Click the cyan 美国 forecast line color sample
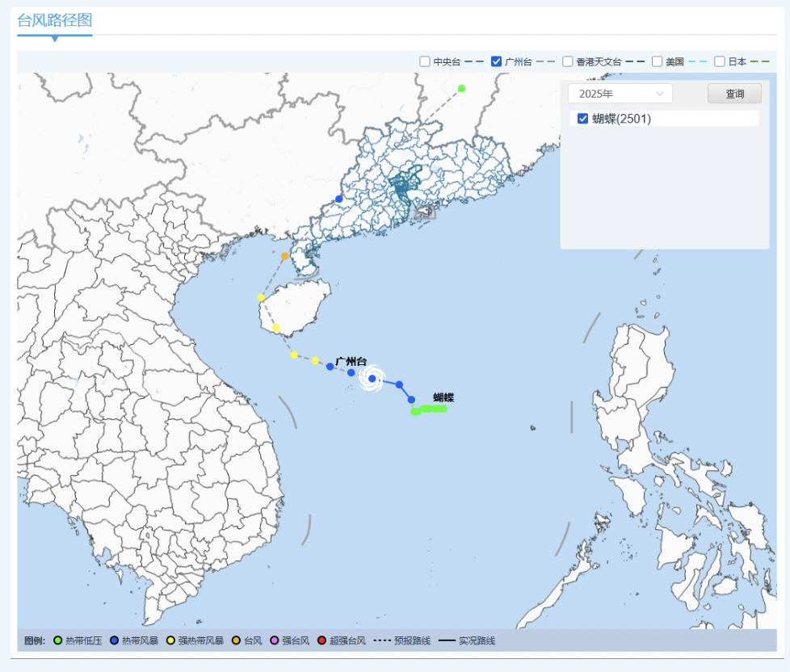790x672 pixels. pos(699,61)
